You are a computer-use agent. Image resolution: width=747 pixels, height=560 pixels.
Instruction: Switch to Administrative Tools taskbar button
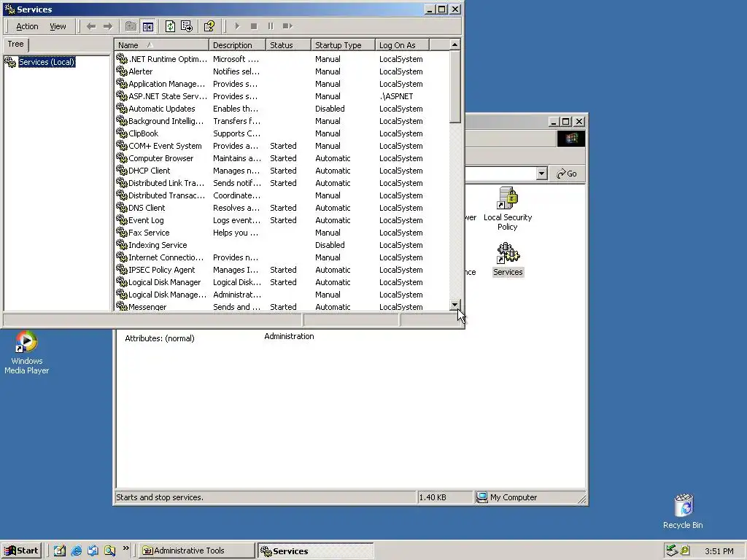coord(196,551)
